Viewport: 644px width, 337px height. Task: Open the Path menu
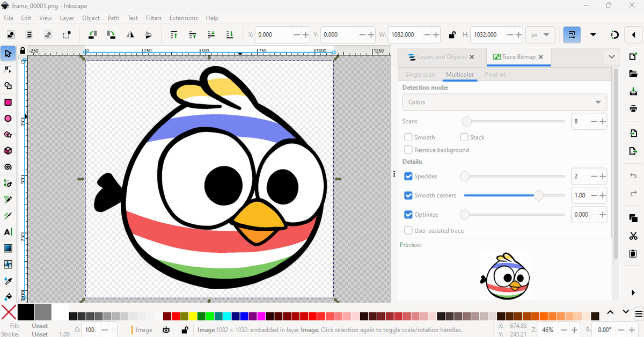click(113, 18)
